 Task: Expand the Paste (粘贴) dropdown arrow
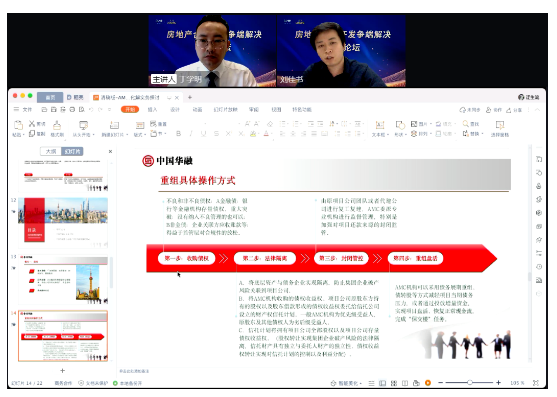[23, 135]
